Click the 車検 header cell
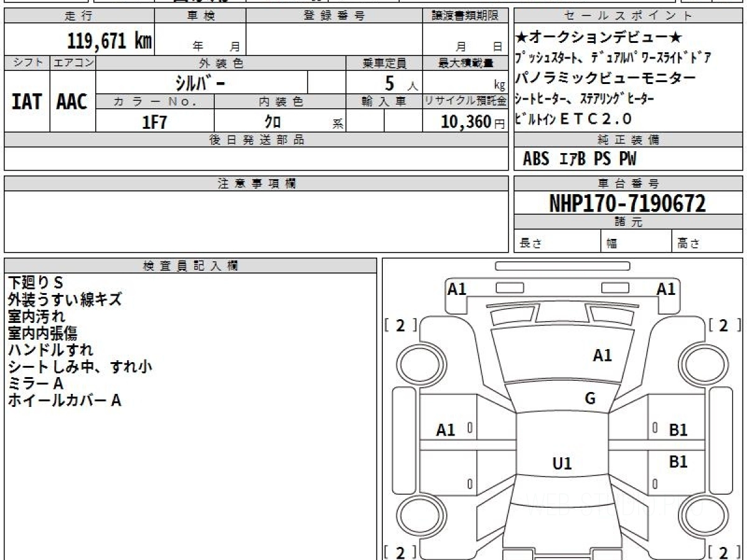This screenshot has height=560, width=747. coord(200,16)
